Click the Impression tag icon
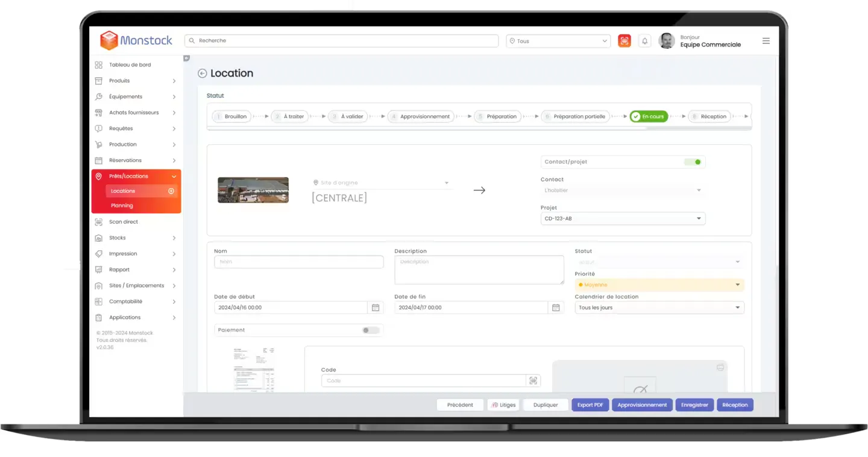 (x=99, y=254)
